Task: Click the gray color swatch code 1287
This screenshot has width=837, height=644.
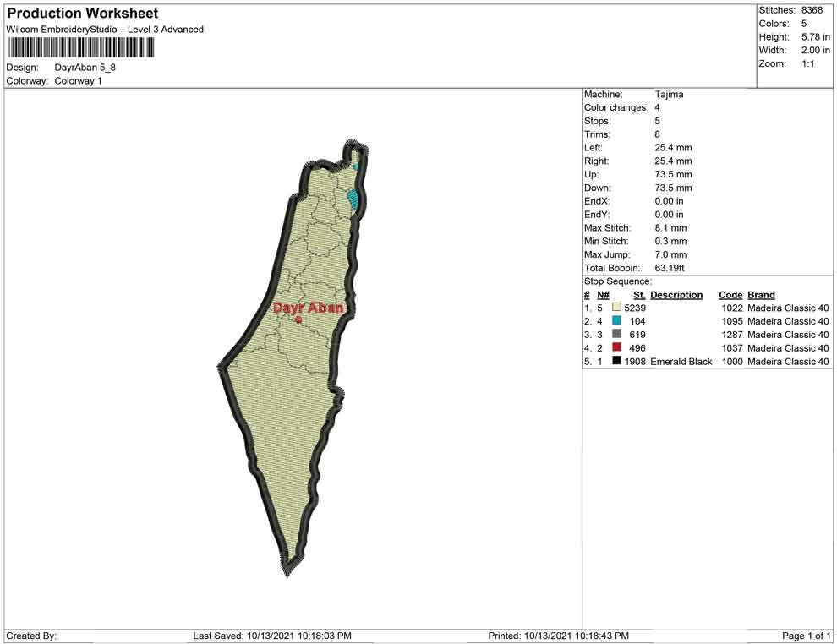Action: pos(616,334)
